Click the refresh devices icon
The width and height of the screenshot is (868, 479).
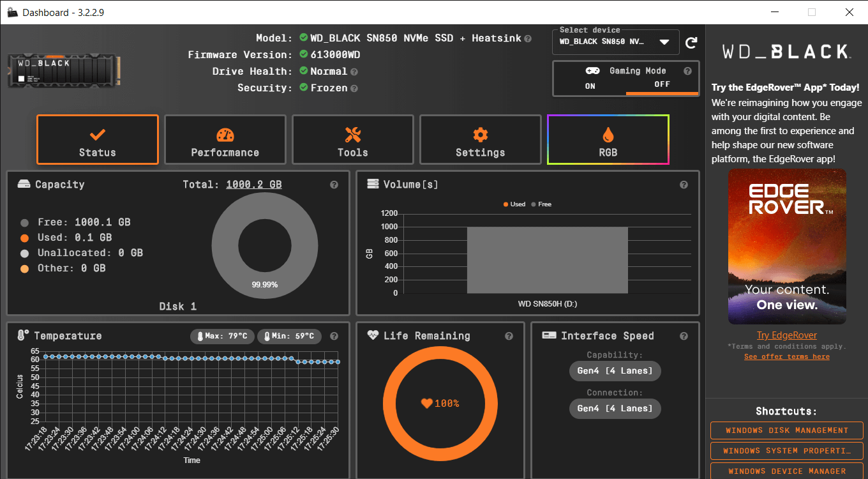coord(691,43)
